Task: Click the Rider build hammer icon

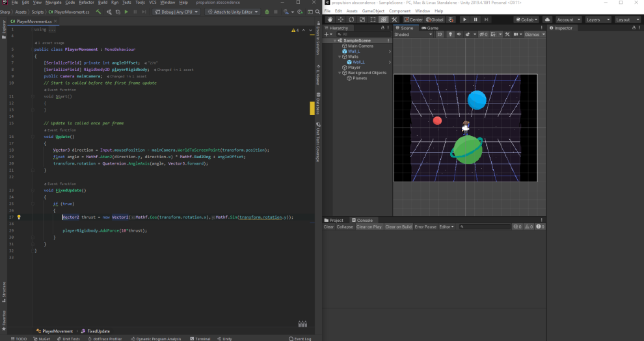Action: click(99, 12)
